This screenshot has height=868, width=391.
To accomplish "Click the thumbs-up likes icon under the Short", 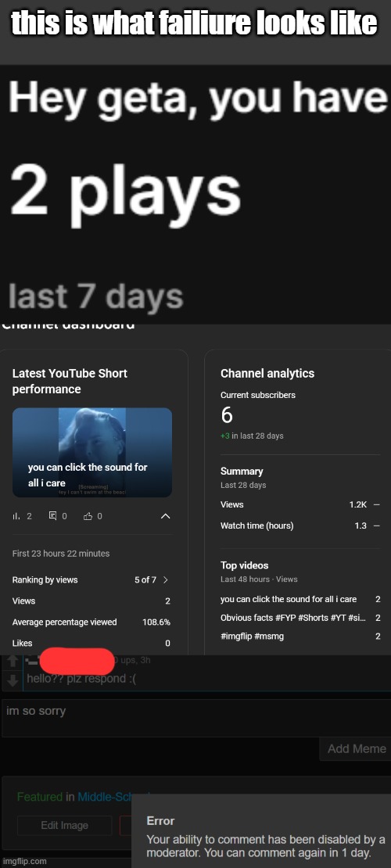I will click(x=88, y=516).
